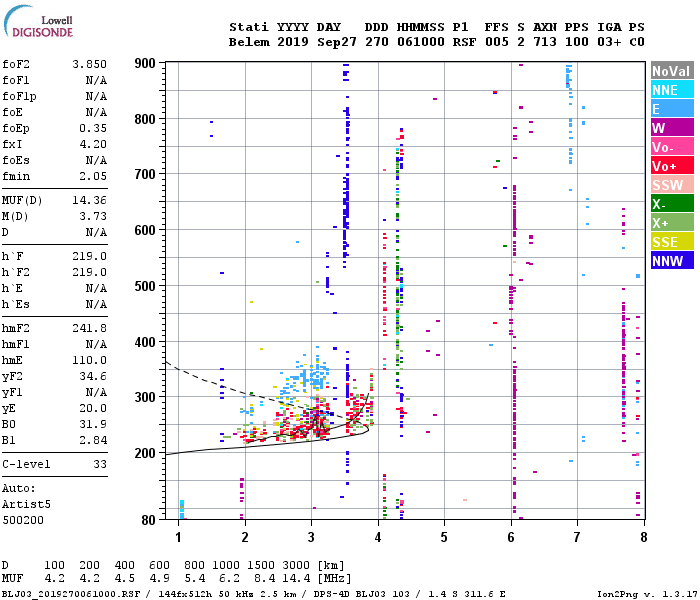
Task: Click the 8 MHz frequency axis label
Action: pos(643,537)
